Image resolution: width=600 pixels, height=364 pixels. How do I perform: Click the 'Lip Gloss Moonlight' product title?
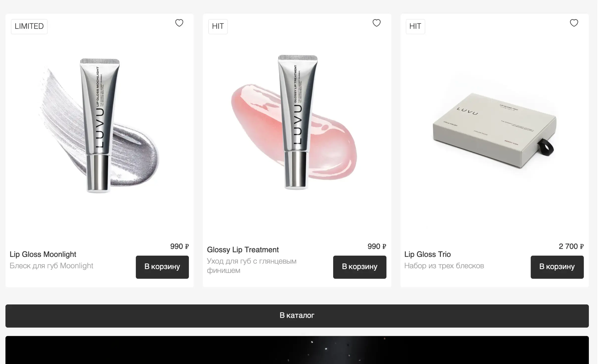(43, 254)
